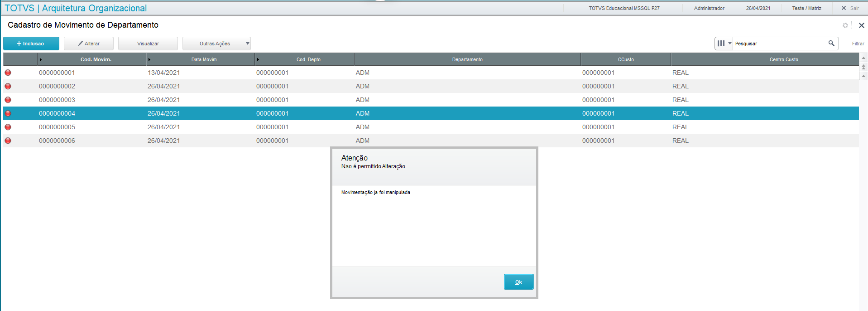
Task: Click the Inclusao button
Action: (31, 44)
